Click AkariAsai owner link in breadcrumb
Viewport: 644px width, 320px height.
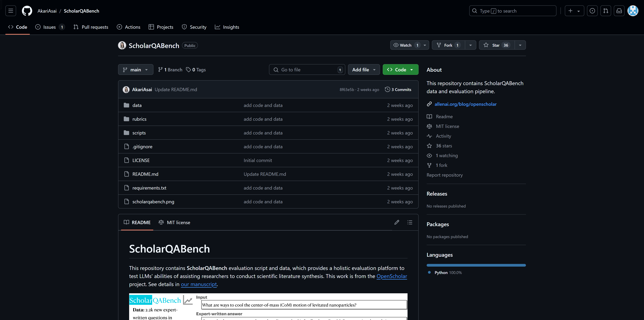[47, 11]
